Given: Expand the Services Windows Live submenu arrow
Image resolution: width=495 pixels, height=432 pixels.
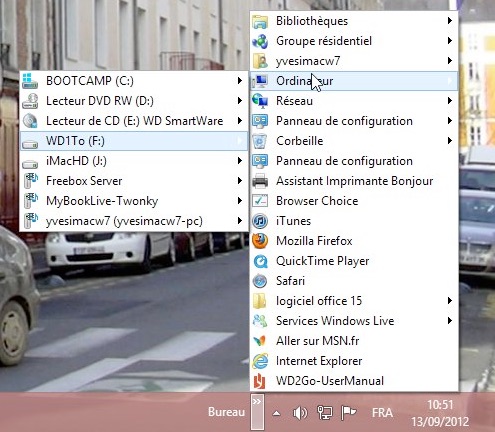Looking at the screenshot, I should pos(450,321).
